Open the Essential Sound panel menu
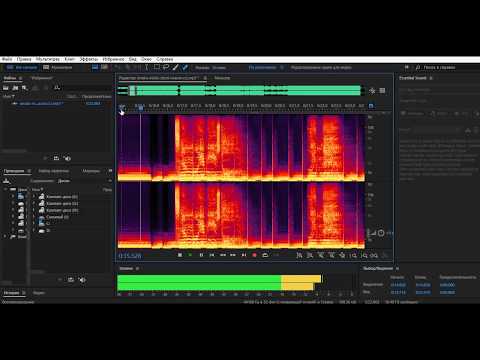 coord(431,78)
